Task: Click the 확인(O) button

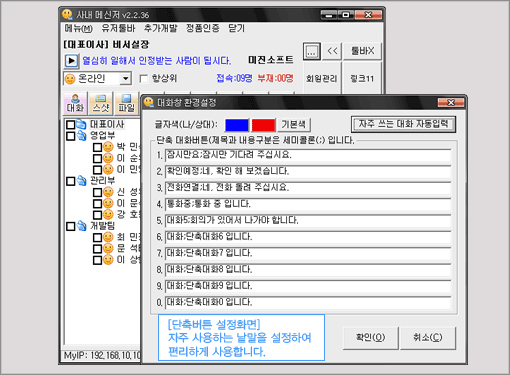Action: (x=370, y=338)
